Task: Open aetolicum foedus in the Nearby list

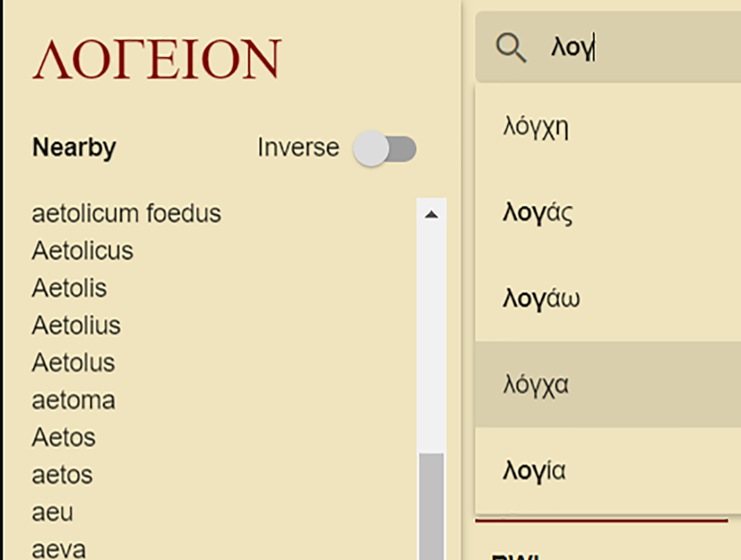Action: pos(126,214)
